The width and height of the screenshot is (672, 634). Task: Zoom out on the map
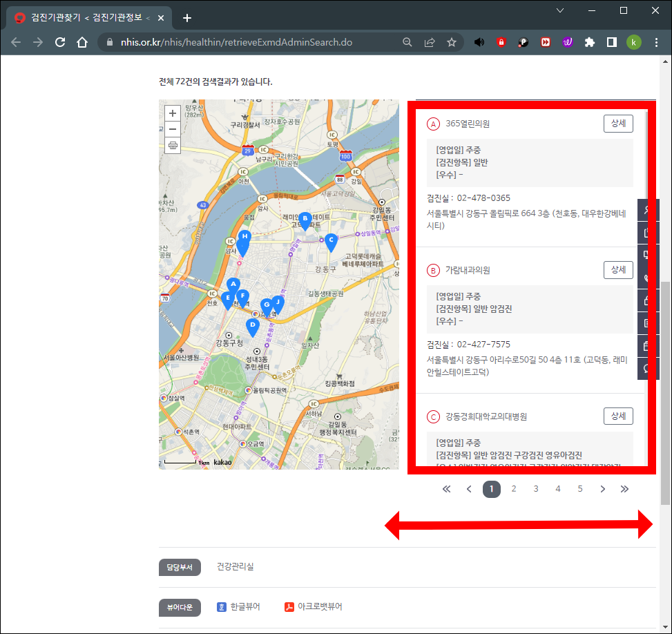pos(172,129)
